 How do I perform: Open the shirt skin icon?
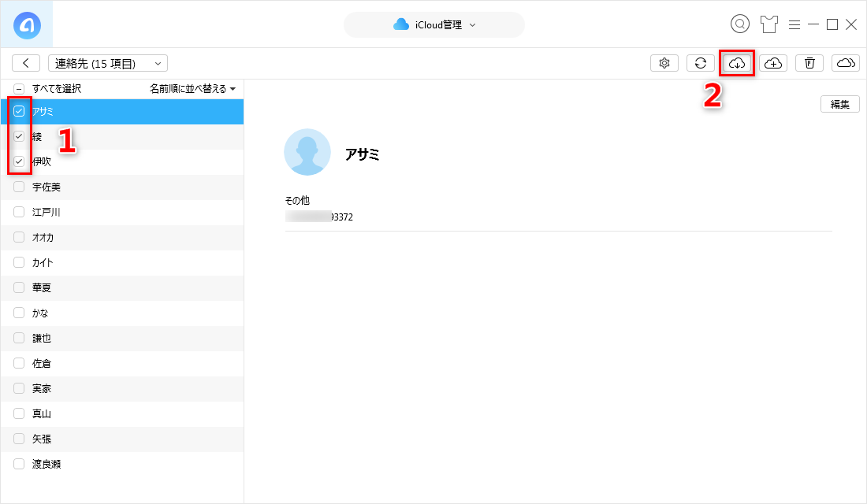[x=769, y=24]
